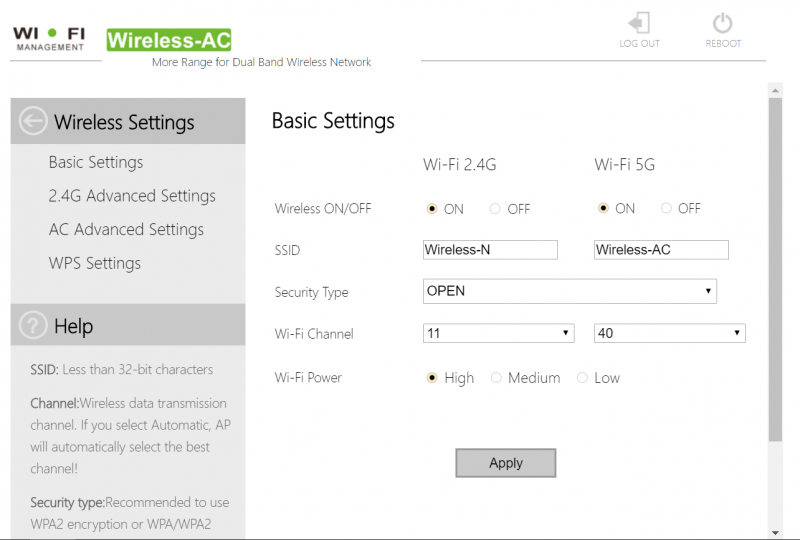Click the back arrow beside Wireless Settings
Image resolution: width=800 pixels, height=540 pixels.
[33, 121]
